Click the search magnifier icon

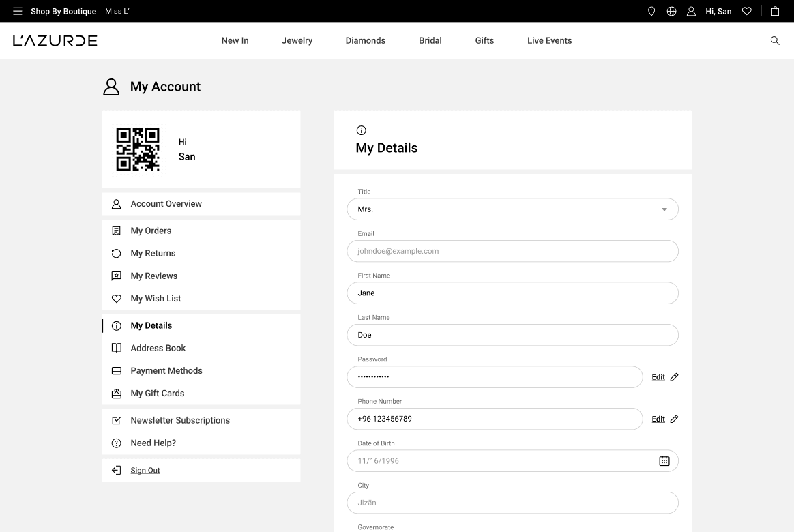pos(775,41)
